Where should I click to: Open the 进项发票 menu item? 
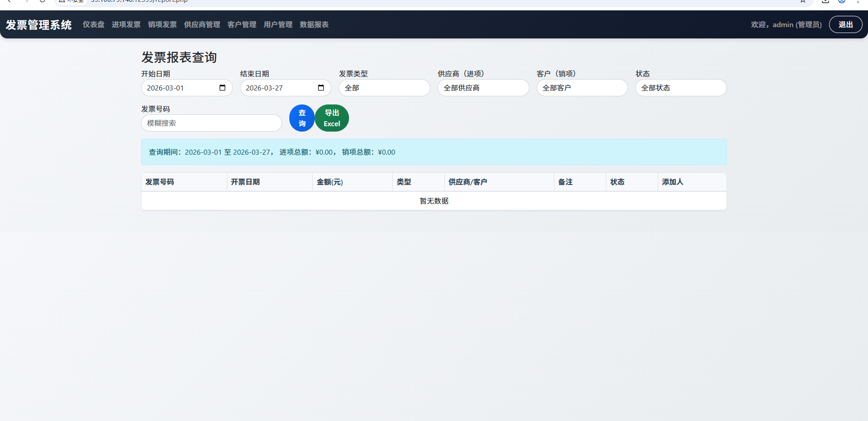(x=126, y=25)
